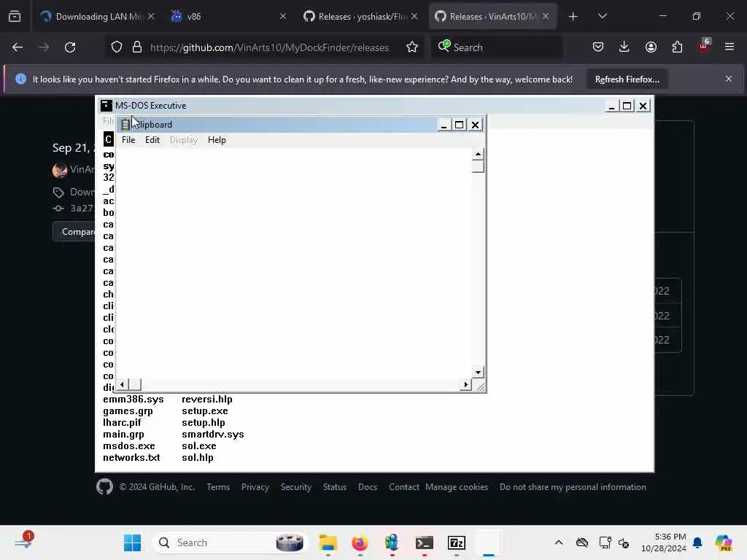This screenshot has width=747, height=560.
Task: Reload the GitHub releases page
Action: [x=70, y=47]
